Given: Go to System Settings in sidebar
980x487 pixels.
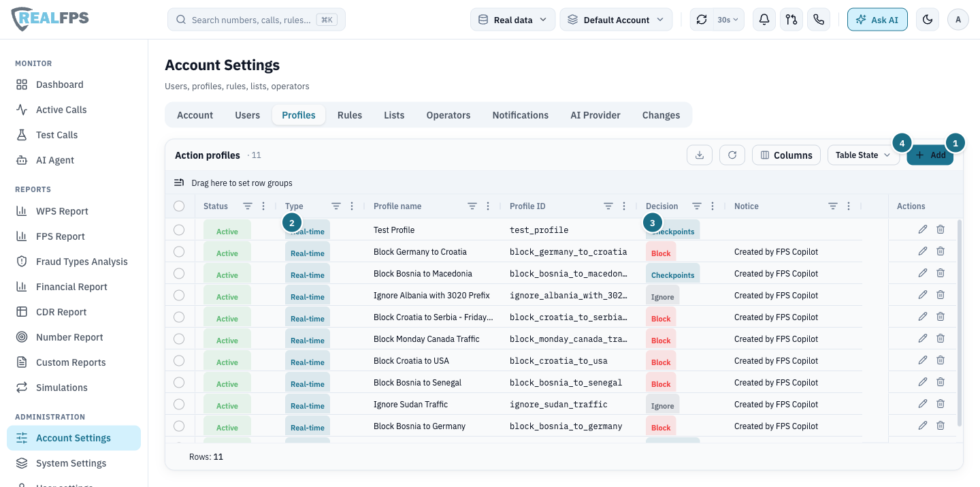Looking at the screenshot, I should pyautogui.click(x=73, y=463).
